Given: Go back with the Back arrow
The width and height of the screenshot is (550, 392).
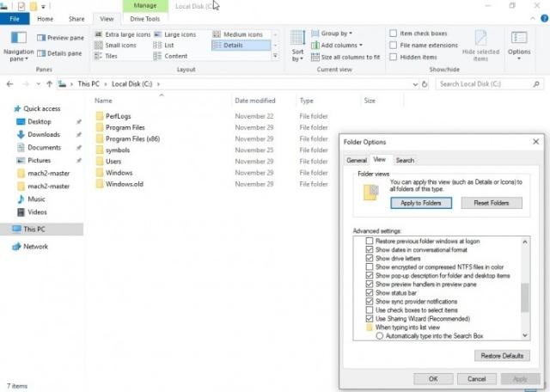Looking at the screenshot, I should click(x=9, y=84).
